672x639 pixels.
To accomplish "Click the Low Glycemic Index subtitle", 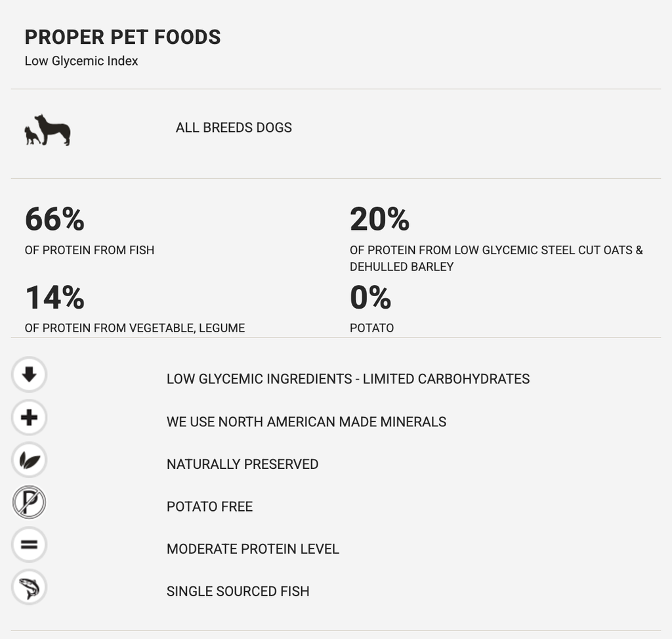I will pyautogui.click(x=81, y=61).
